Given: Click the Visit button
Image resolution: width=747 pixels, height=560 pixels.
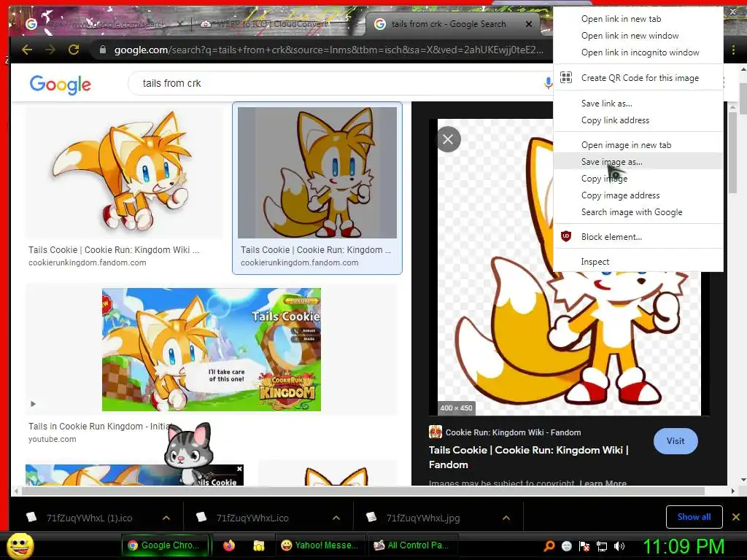Looking at the screenshot, I should coord(675,441).
